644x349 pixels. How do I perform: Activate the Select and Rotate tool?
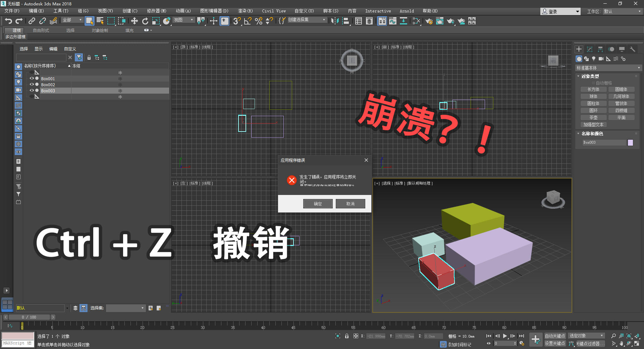click(x=145, y=21)
